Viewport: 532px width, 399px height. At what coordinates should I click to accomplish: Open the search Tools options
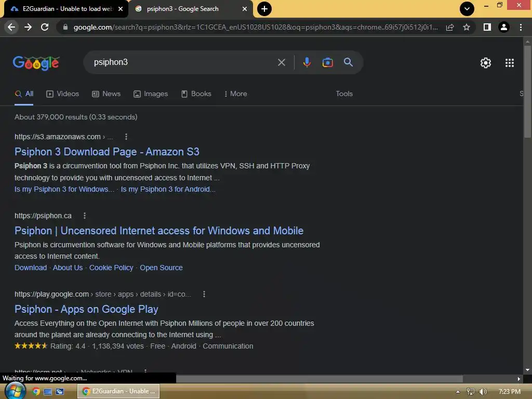pos(344,94)
